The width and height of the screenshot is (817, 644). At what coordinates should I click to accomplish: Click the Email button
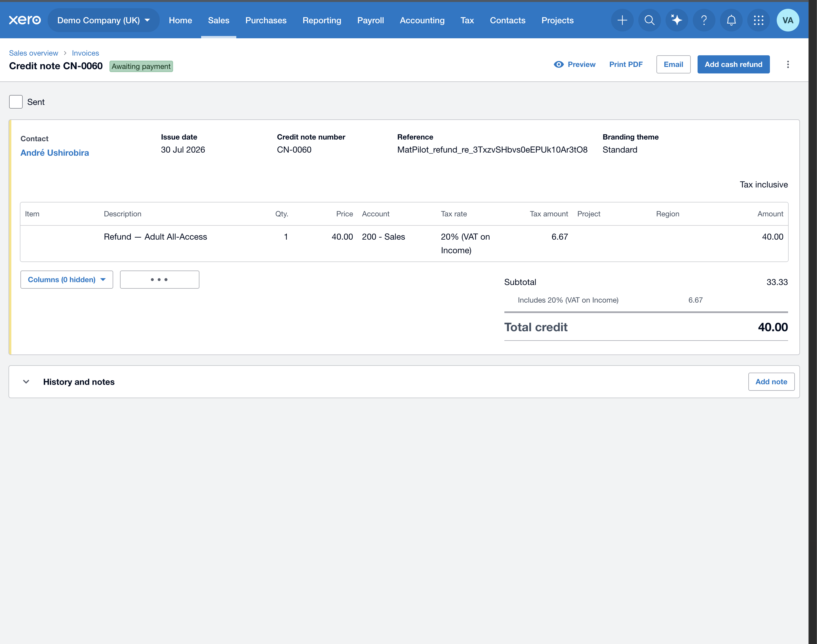tap(673, 64)
